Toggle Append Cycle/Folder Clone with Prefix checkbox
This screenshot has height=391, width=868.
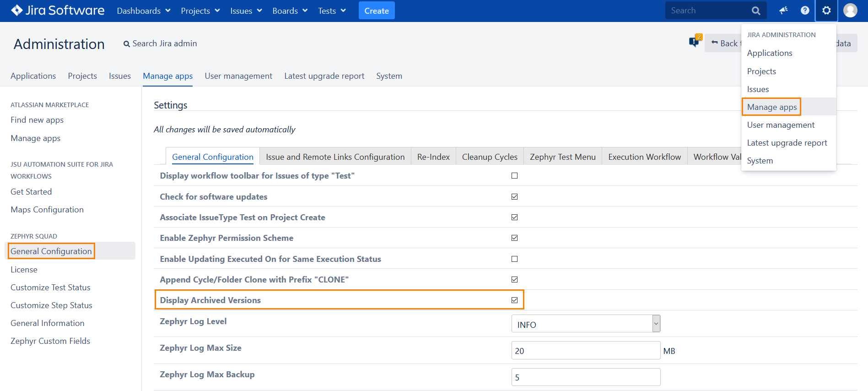(x=514, y=280)
